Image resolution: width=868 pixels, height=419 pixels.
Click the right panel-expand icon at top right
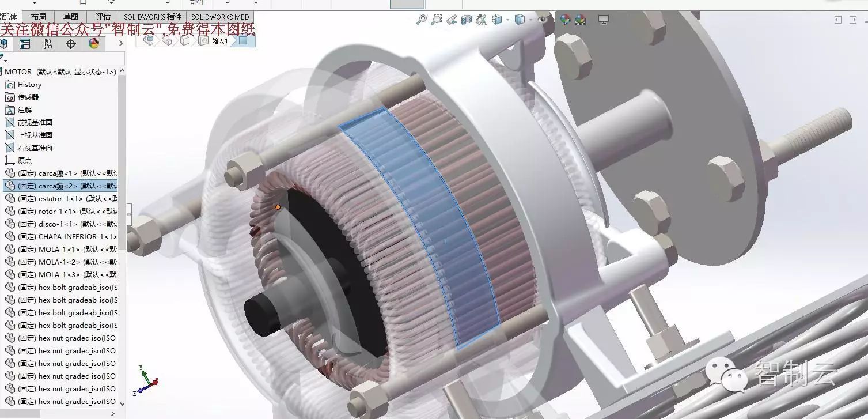tap(854, 20)
